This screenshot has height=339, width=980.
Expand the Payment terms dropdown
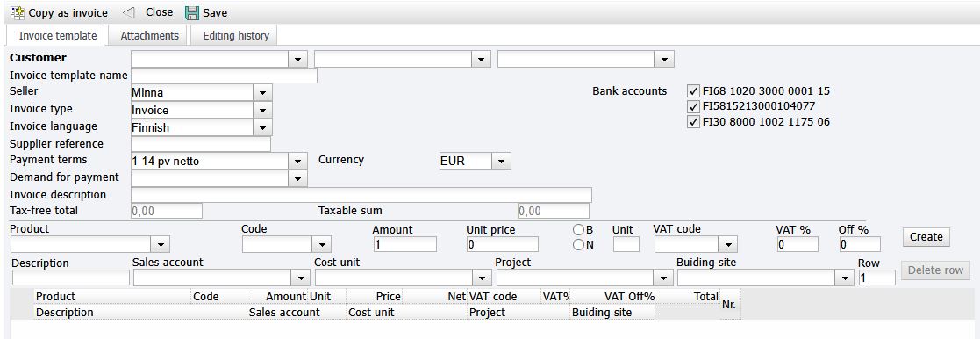298,162
